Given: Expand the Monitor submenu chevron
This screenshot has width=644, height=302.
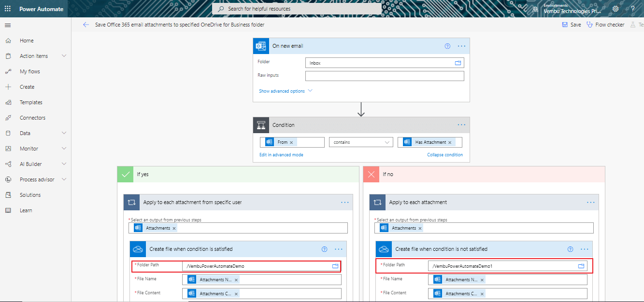Looking at the screenshot, I should click(x=64, y=149).
